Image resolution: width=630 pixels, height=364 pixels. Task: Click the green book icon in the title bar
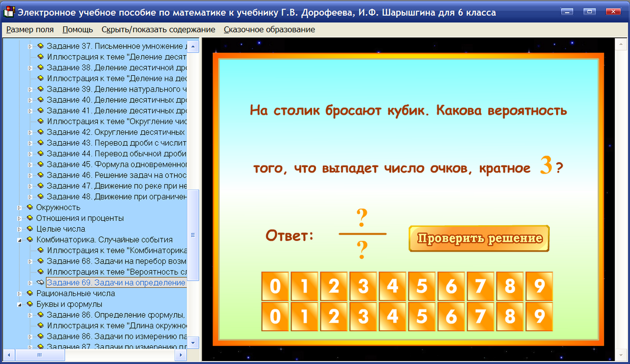pyautogui.click(x=8, y=11)
